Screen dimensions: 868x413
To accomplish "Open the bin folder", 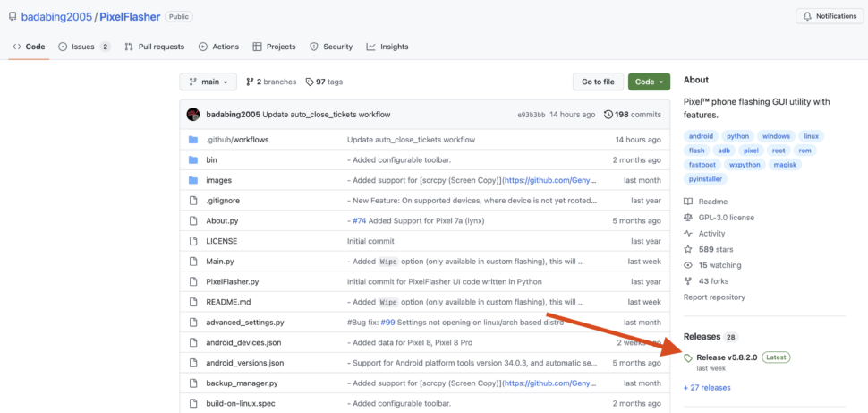I will pyautogui.click(x=211, y=159).
